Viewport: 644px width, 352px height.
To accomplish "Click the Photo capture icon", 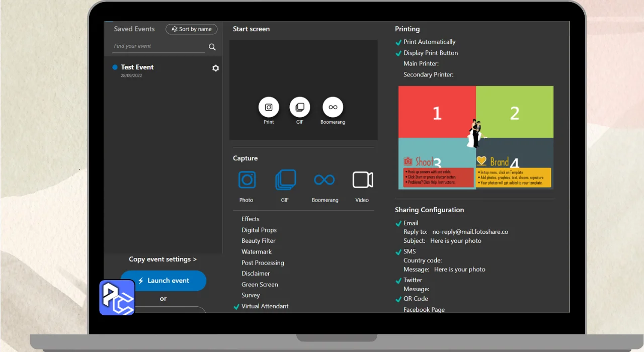I will point(247,180).
